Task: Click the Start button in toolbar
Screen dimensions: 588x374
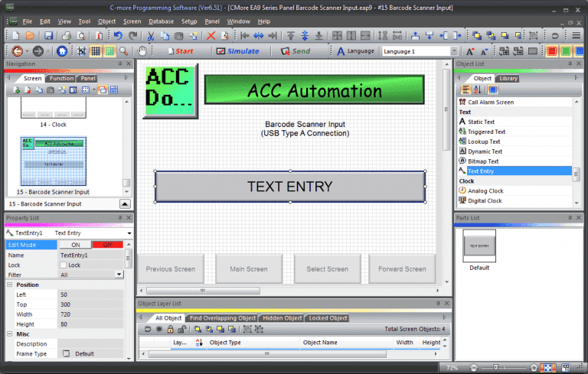Action: tap(180, 51)
